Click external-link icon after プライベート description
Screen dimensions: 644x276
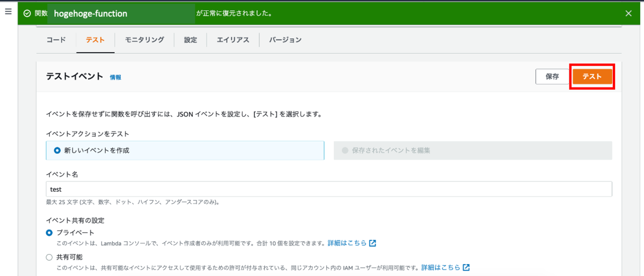click(x=372, y=243)
